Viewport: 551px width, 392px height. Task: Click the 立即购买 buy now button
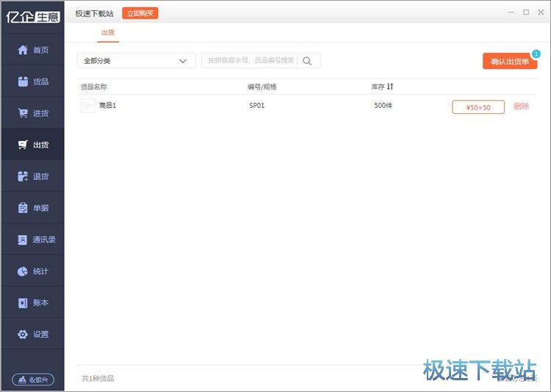point(140,13)
